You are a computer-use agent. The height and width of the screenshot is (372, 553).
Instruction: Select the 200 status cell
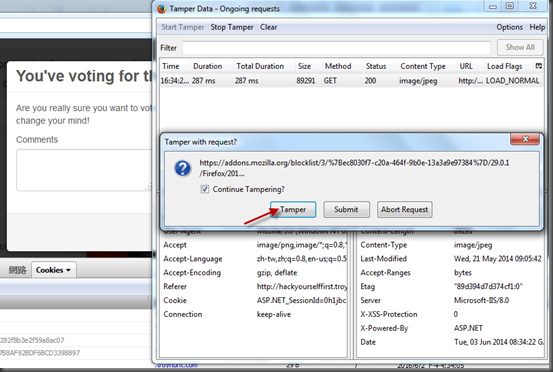click(x=370, y=81)
